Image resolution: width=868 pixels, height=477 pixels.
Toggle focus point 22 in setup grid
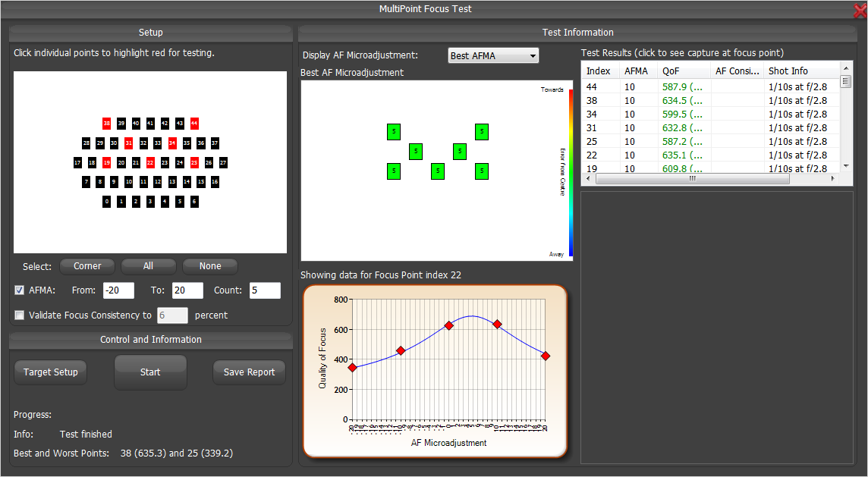[150, 163]
